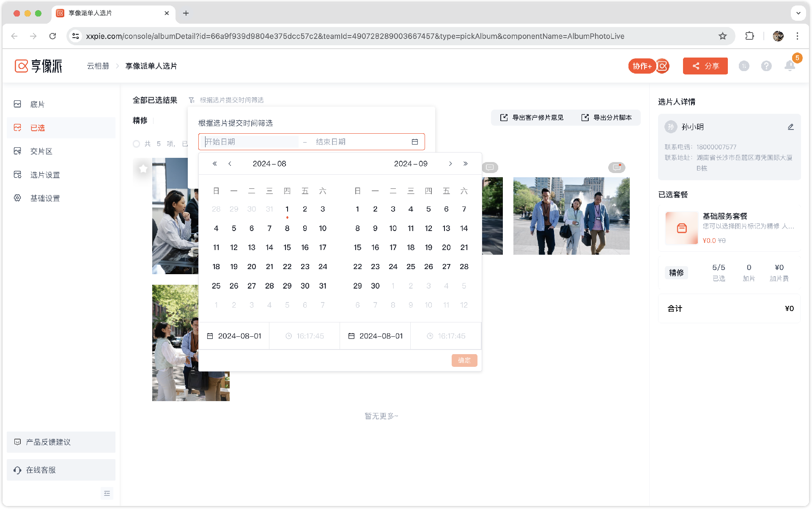Screen dimensions: 812x509
Task: Click the calendar icon in the date range field
Action: (x=414, y=142)
